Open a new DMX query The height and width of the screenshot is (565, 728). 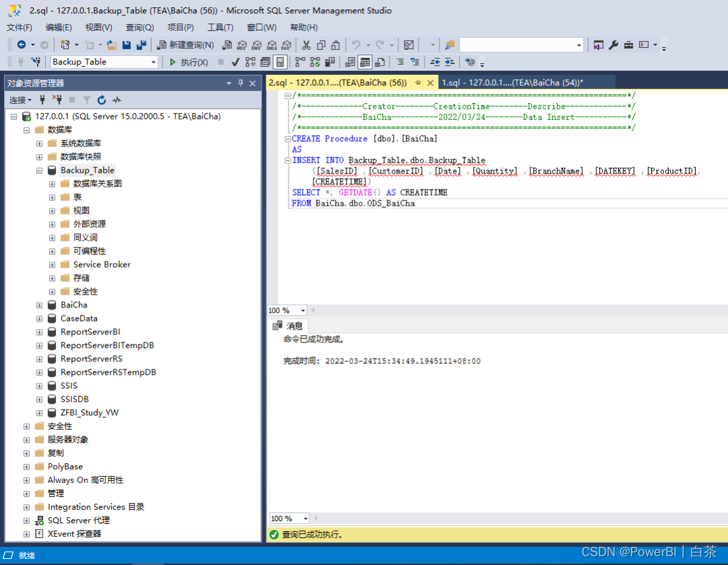257,45
